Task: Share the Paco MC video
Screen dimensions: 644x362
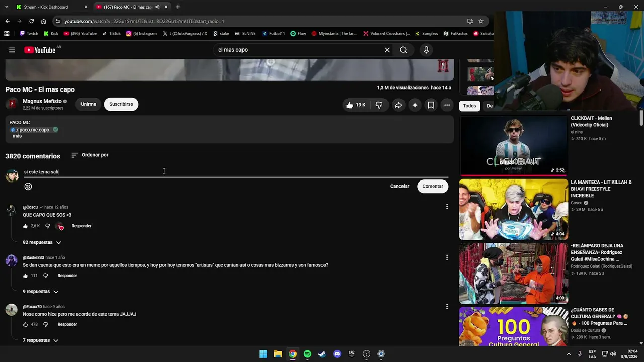Action: (398, 105)
